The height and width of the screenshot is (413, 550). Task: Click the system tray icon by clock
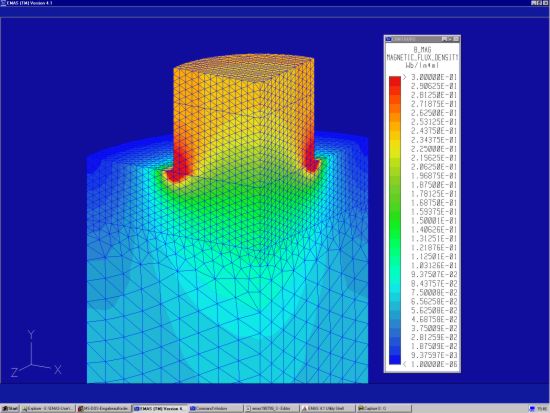[532, 409]
